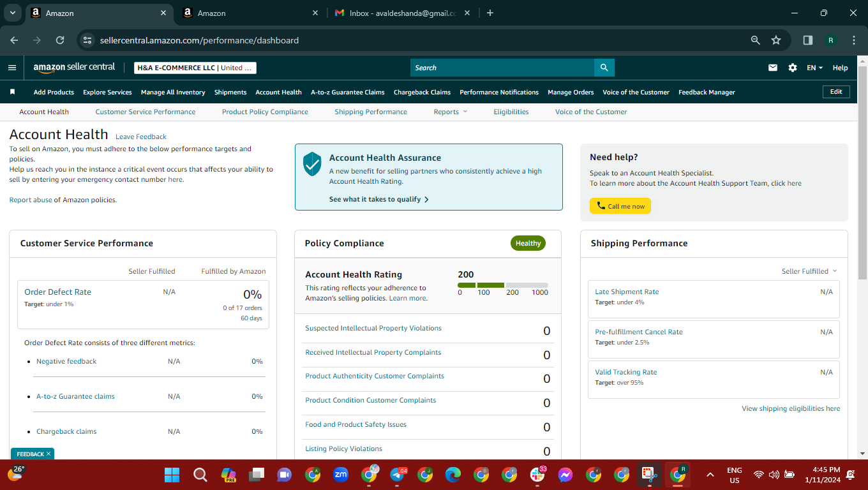
Task: Click the Account Health Rating progress bar
Action: pos(503,285)
